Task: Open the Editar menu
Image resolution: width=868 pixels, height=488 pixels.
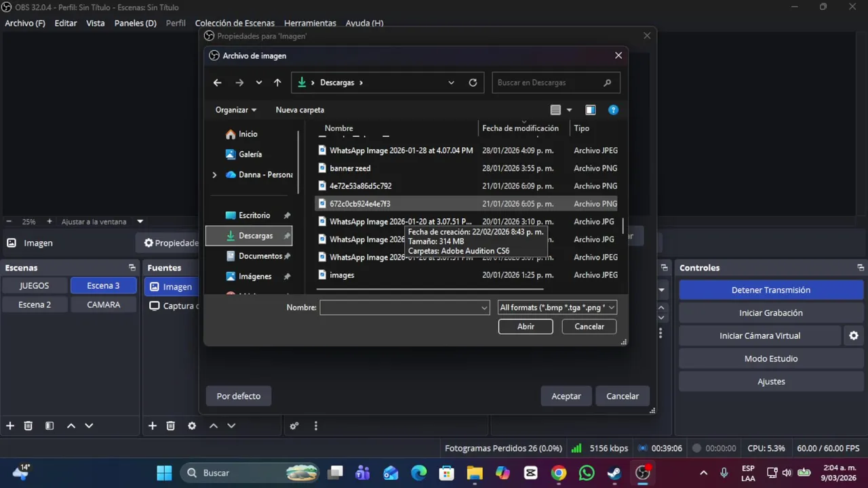Action: 66,23
